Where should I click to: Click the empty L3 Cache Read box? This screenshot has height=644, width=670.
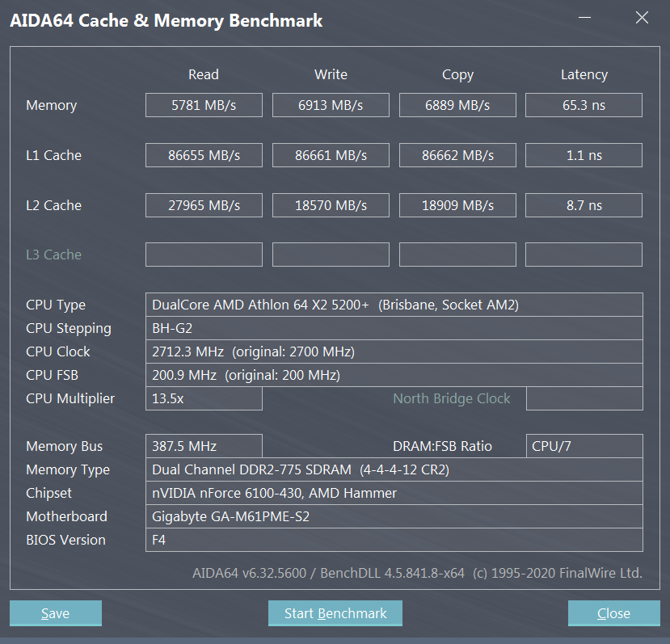(204, 255)
